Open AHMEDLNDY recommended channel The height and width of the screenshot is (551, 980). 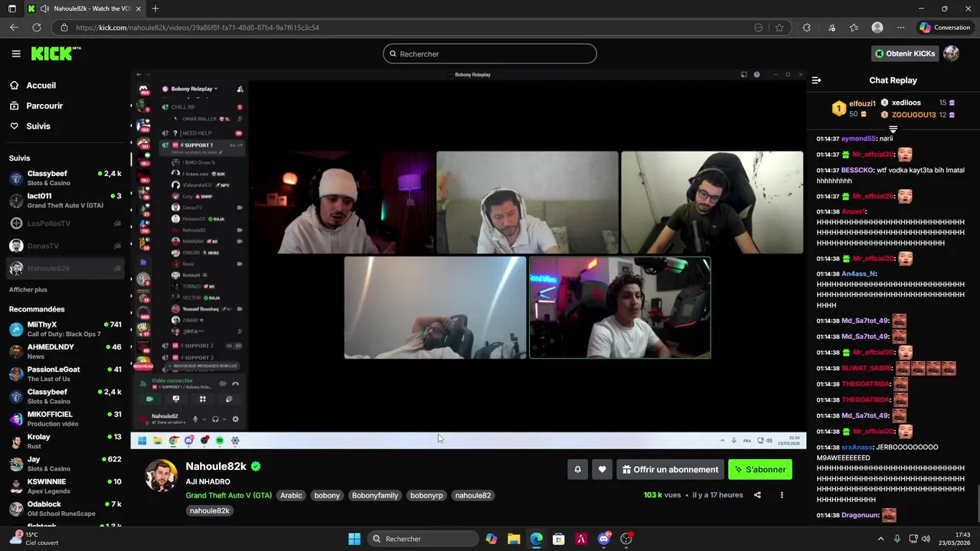click(65, 351)
